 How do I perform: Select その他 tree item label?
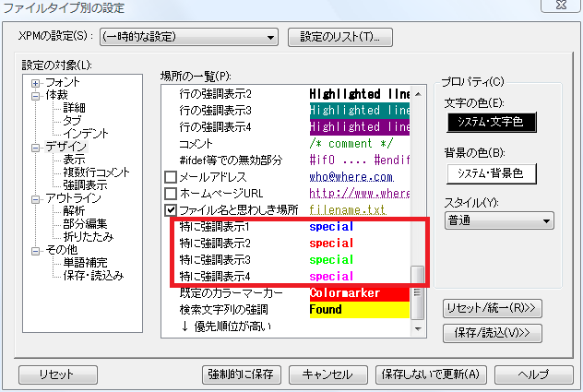pyautogui.click(x=62, y=250)
